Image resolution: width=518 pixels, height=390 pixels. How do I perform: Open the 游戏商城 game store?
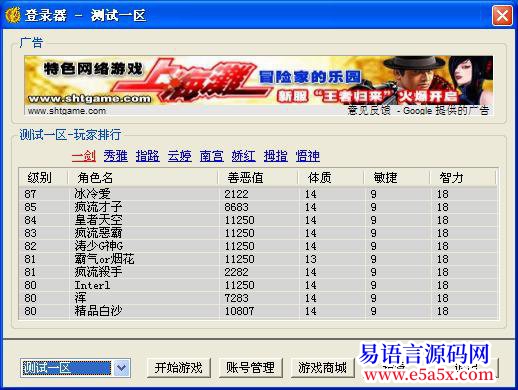322,368
